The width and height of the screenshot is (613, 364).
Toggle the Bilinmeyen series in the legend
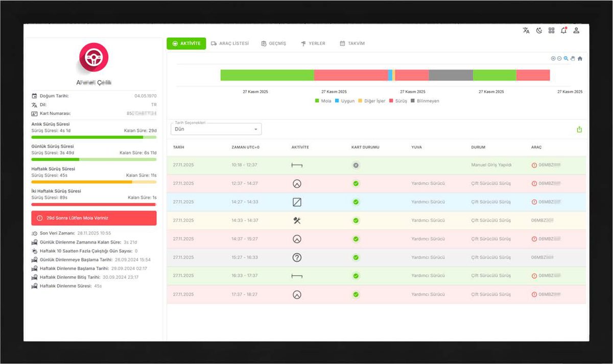click(425, 101)
